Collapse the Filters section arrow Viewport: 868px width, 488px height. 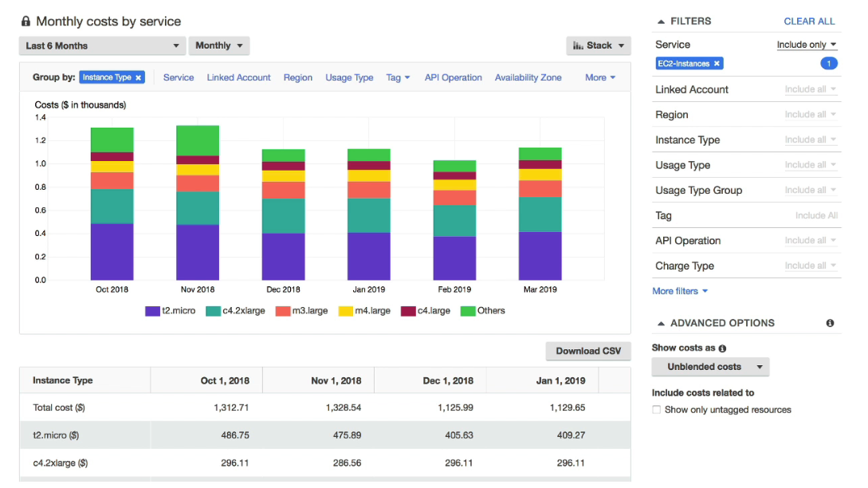click(x=661, y=22)
